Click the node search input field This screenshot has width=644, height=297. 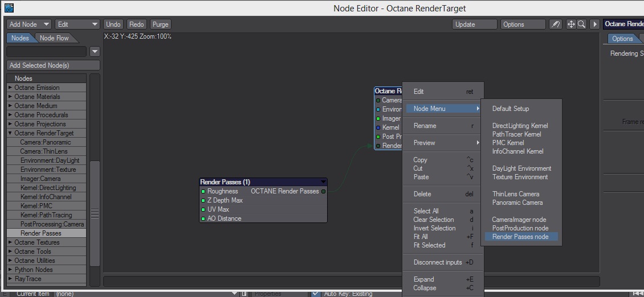[46, 51]
